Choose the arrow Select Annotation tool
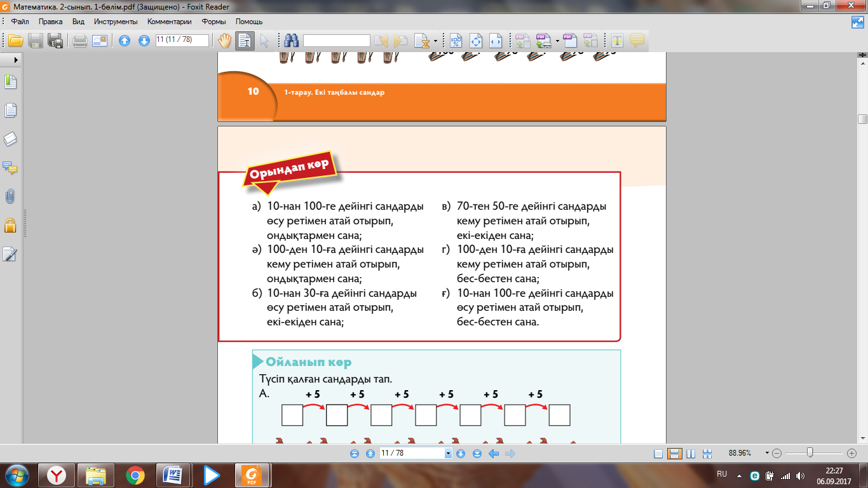 tap(264, 41)
